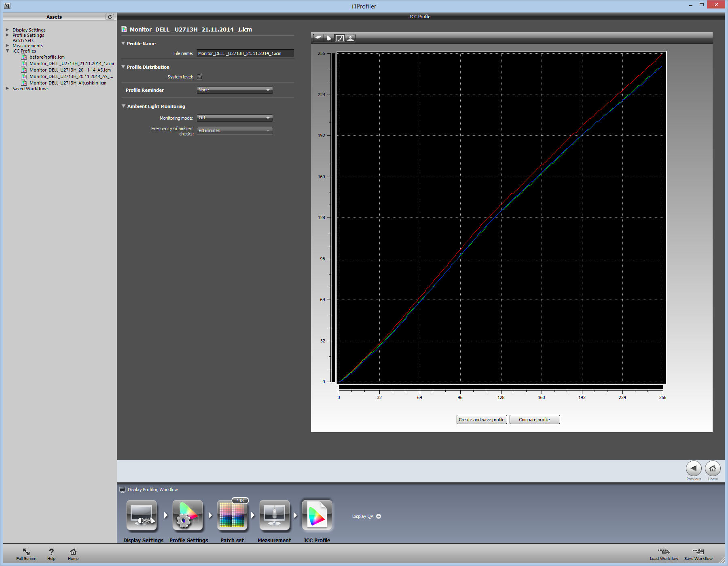
Task: Select Monitor_DELL_U2713H_20.11.2014_AS_... profile
Action: [71, 76]
